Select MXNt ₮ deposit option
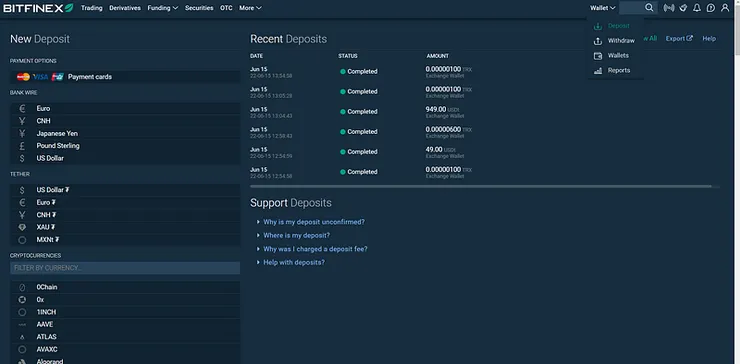This screenshot has width=740, height=364. [x=125, y=240]
